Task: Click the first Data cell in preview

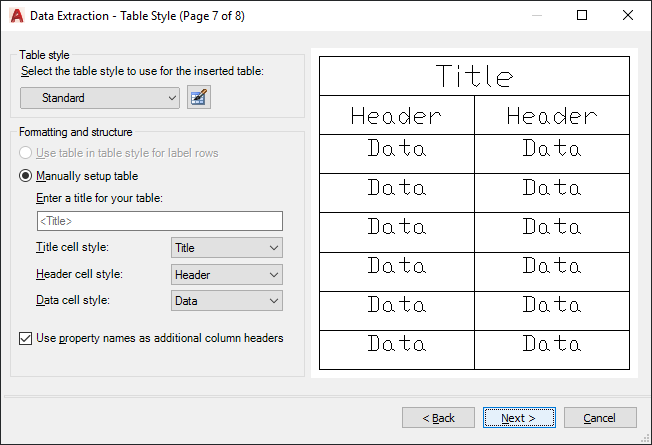Action: click(x=396, y=149)
